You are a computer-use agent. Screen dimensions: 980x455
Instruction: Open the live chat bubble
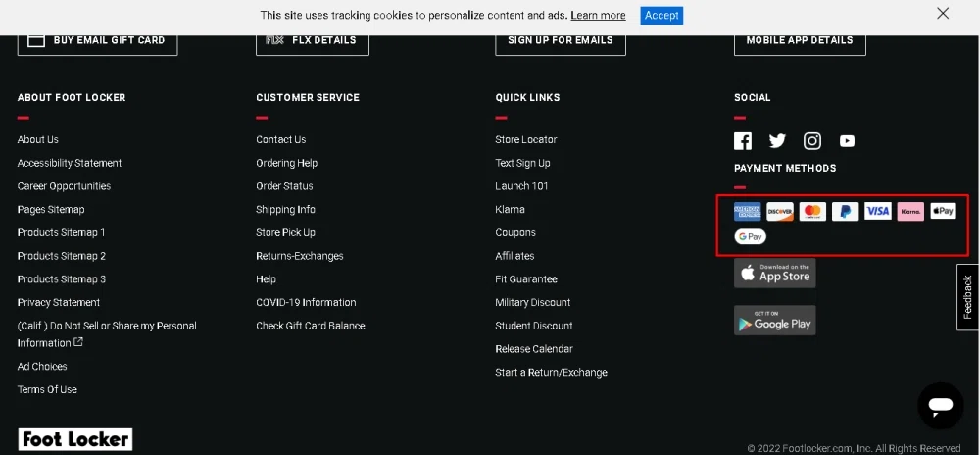pyautogui.click(x=940, y=405)
